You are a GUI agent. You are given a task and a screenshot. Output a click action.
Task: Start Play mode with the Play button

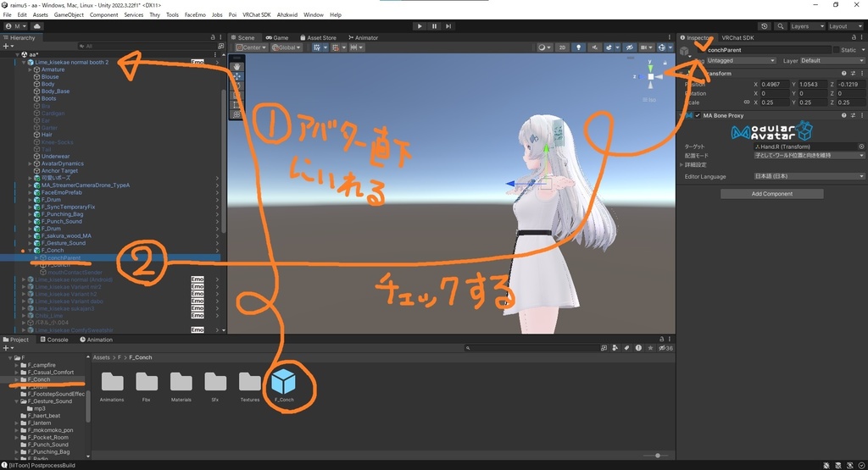click(420, 26)
